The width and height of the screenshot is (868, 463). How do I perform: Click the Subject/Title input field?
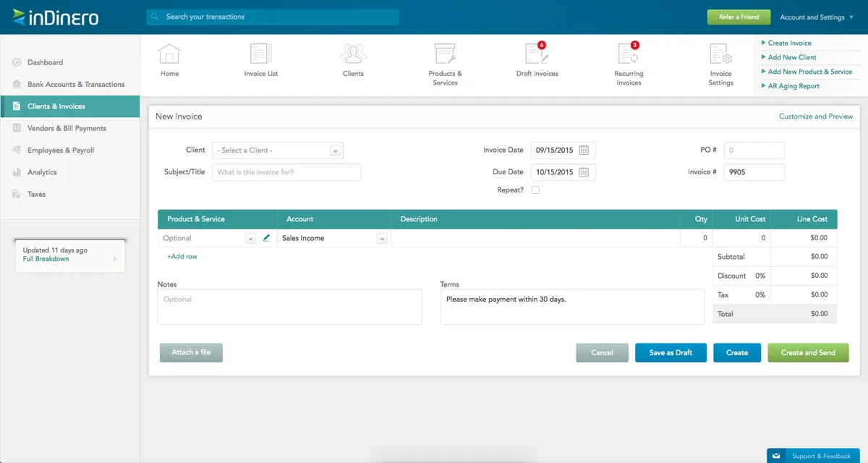coord(286,172)
